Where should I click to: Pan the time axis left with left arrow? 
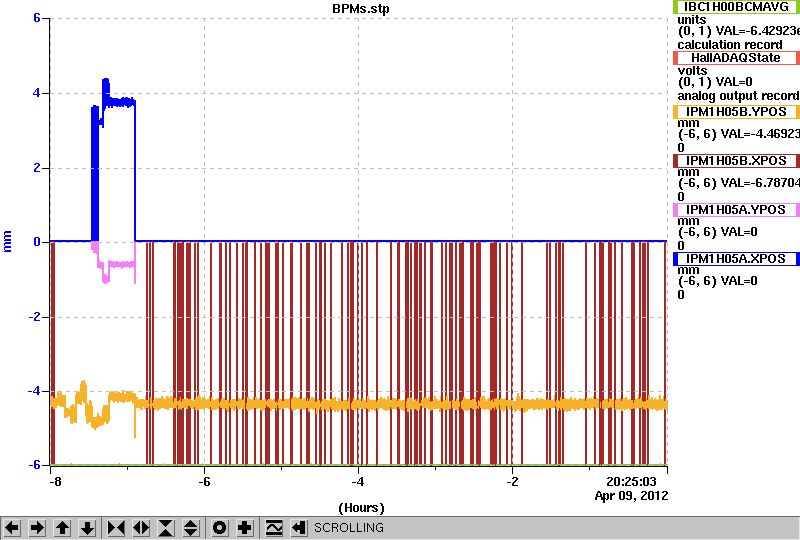(x=12, y=528)
